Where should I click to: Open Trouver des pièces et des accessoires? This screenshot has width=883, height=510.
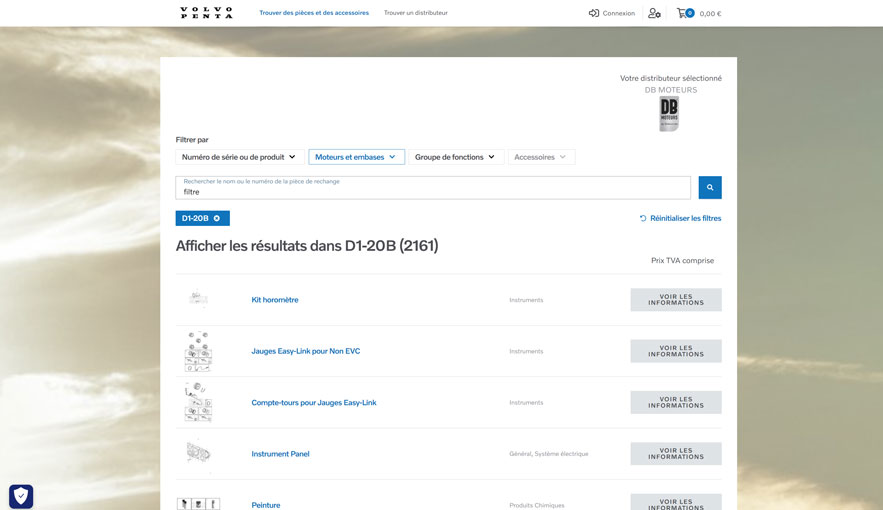tap(314, 13)
